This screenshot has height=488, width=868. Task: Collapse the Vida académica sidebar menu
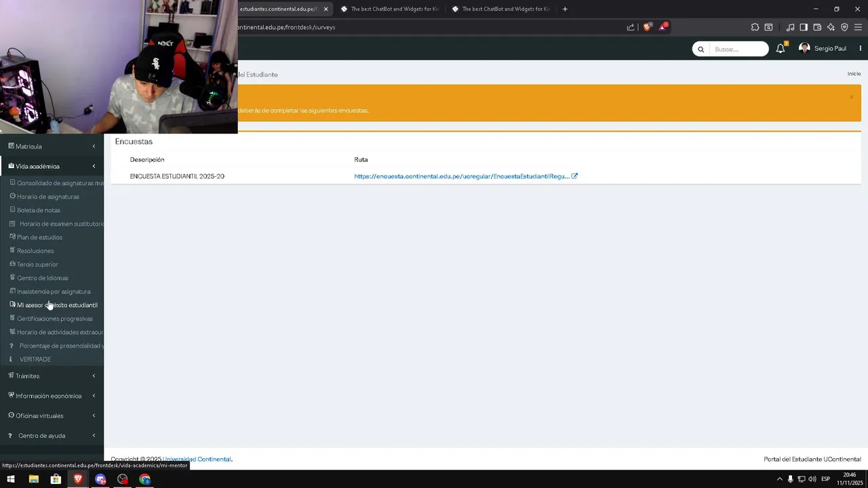52,166
